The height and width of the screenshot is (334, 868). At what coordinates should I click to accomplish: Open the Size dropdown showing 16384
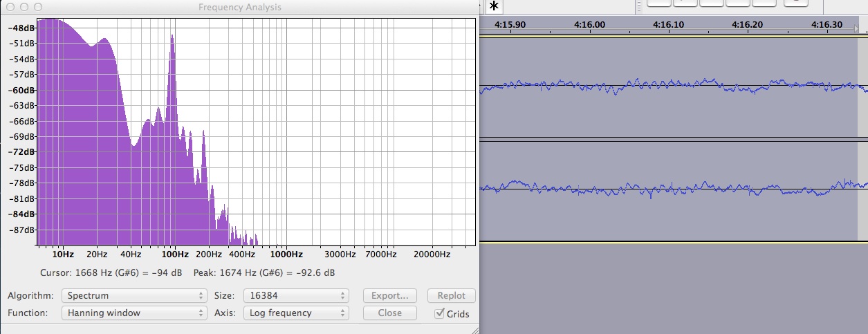[296, 295]
